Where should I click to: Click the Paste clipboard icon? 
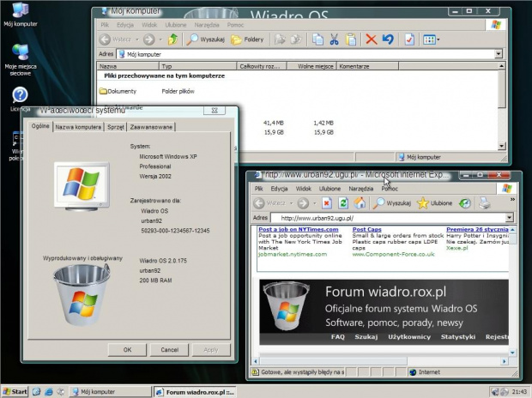click(350, 39)
